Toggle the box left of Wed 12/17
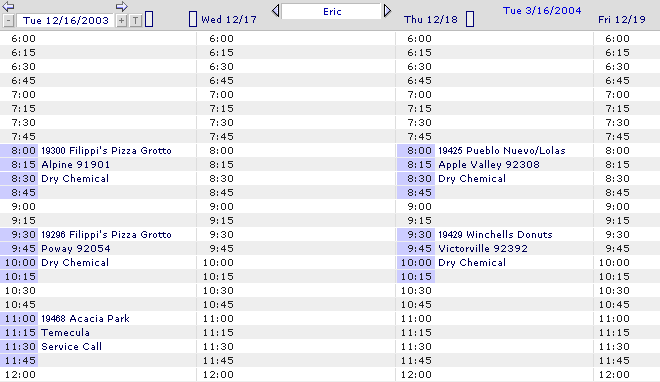This screenshot has height=382, width=660. click(x=193, y=19)
